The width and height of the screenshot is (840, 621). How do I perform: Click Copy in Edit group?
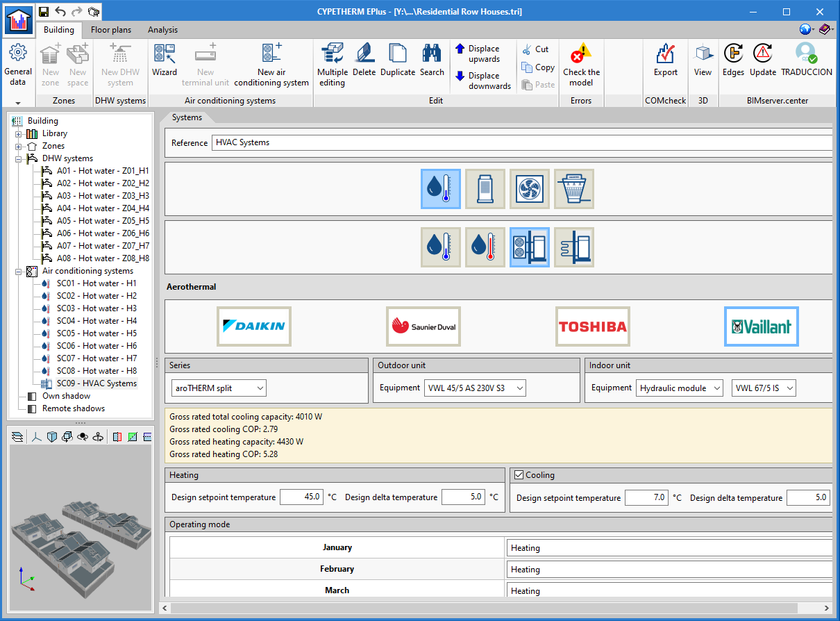(x=538, y=67)
